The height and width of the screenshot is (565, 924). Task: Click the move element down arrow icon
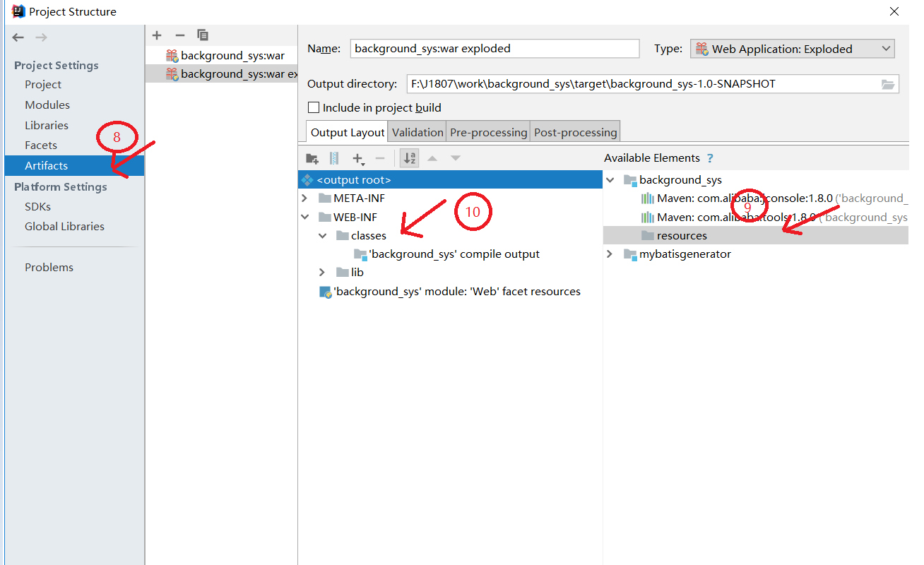(455, 158)
